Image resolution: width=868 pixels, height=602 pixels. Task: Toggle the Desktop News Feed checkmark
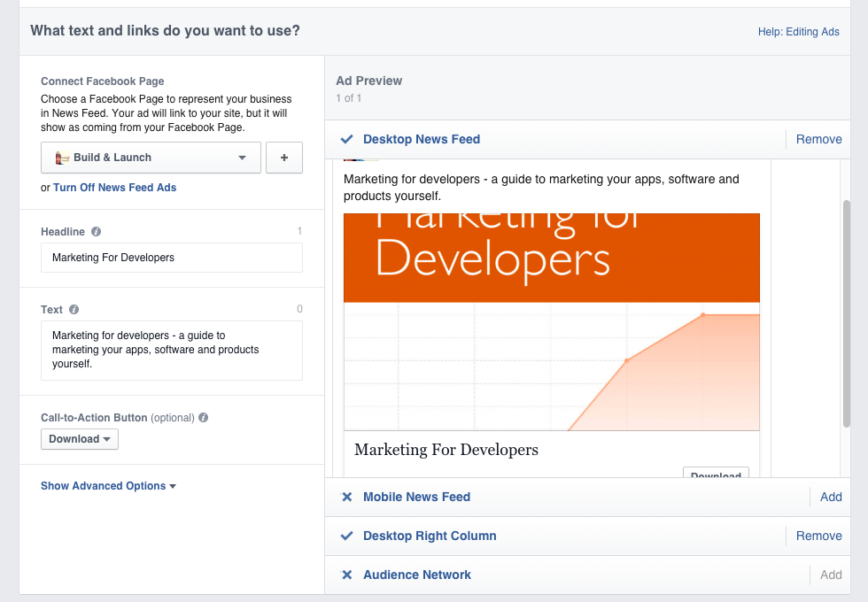coord(346,139)
